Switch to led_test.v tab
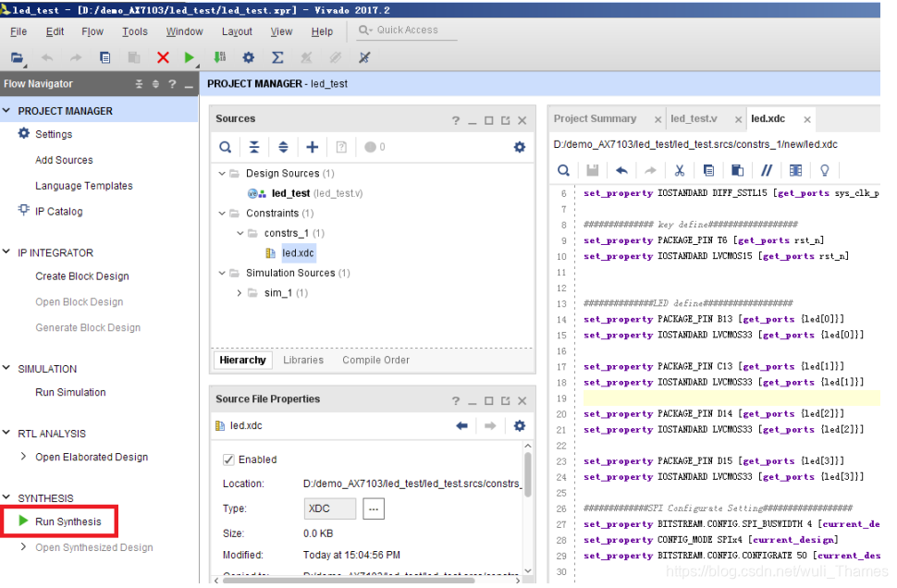Image resolution: width=897 pixels, height=588 pixels. tap(694, 118)
